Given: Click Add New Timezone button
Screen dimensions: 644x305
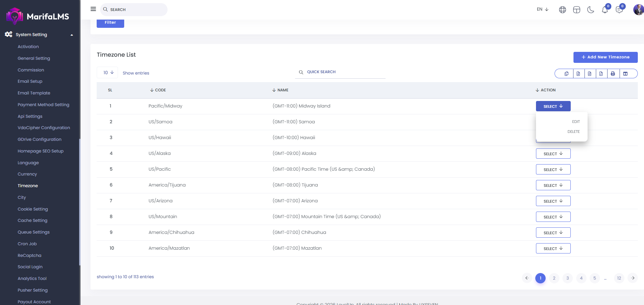Looking at the screenshot, I should click(x=605, y=57).
